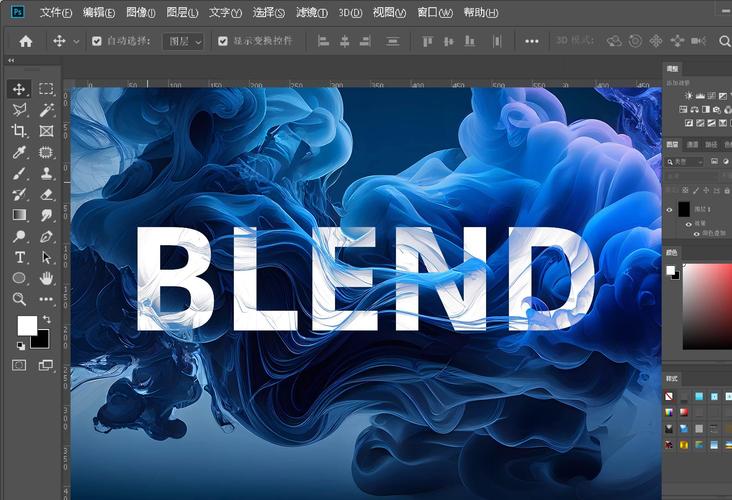
Task: Swap foreground and background colors arrow
Action: pos(47,319)
